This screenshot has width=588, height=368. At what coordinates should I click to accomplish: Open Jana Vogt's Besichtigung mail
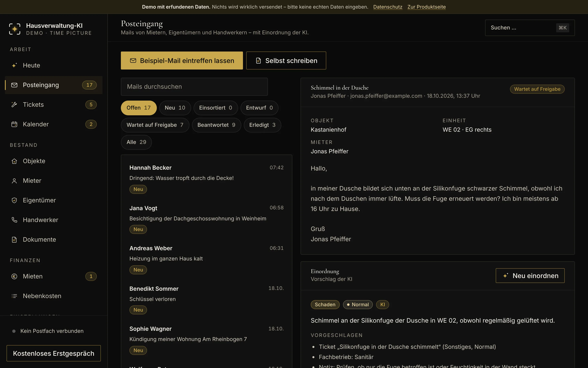207,219
